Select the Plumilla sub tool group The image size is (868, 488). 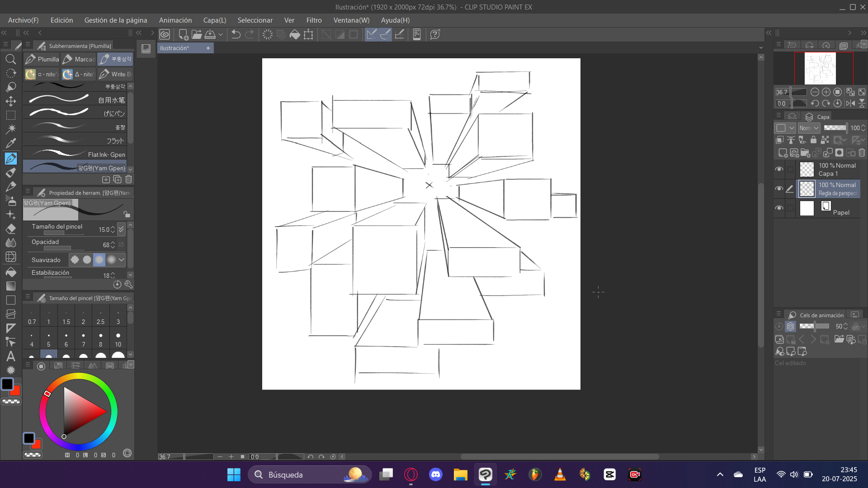tap(42, 59)
